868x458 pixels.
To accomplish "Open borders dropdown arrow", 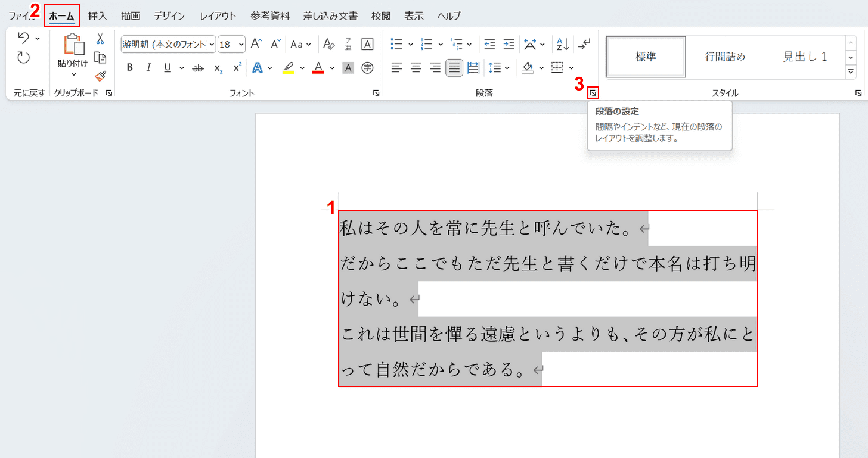I will (x=571, y=68).
